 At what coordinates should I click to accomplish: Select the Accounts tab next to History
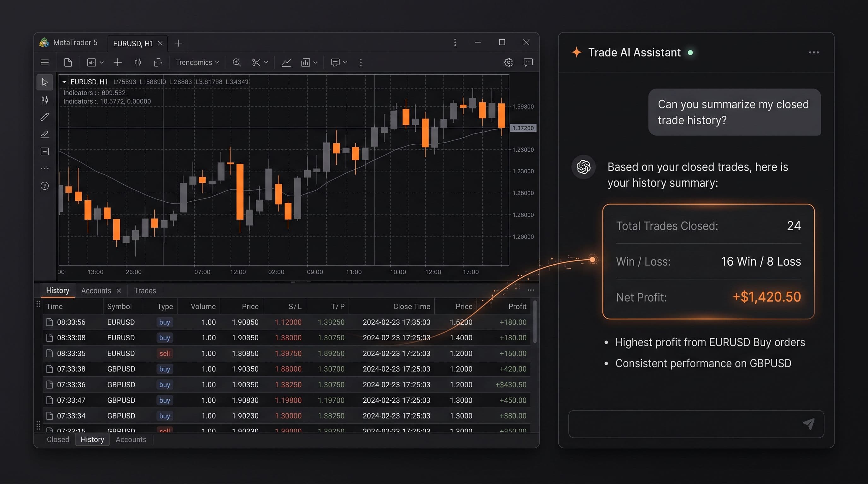click(x=96, y=291)
